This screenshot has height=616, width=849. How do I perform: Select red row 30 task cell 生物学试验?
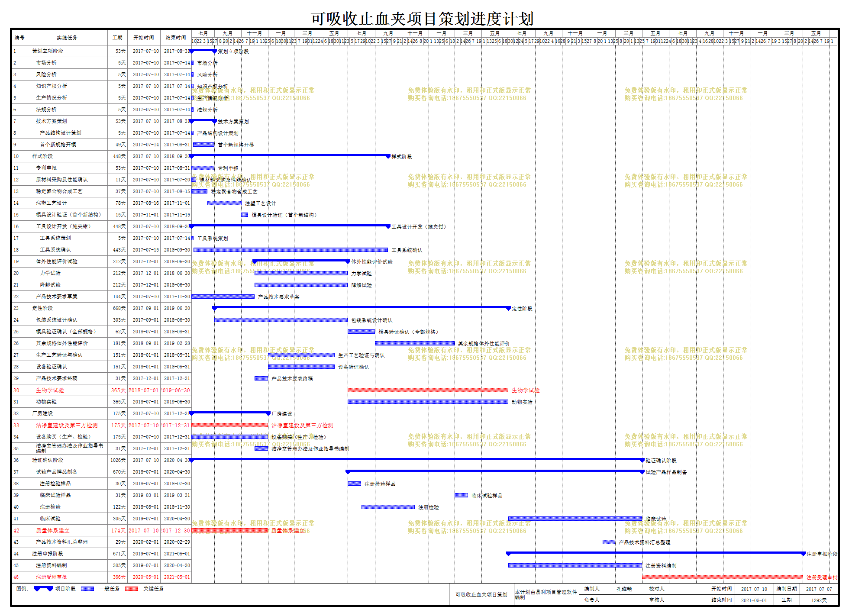point(67,390)
